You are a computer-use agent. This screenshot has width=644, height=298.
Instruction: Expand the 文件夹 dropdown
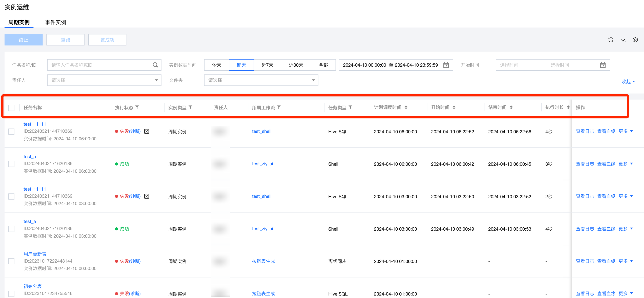tap(261, 80)
